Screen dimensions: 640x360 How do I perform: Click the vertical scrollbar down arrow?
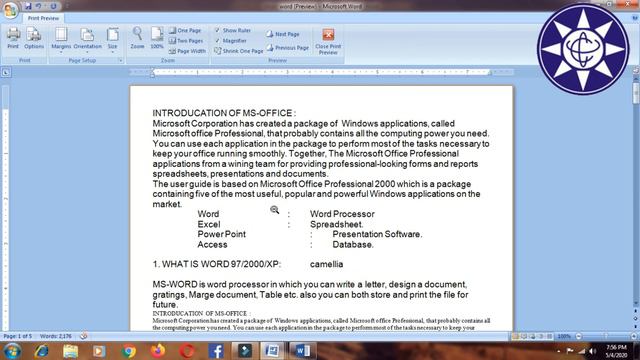(x=636, y=303)
